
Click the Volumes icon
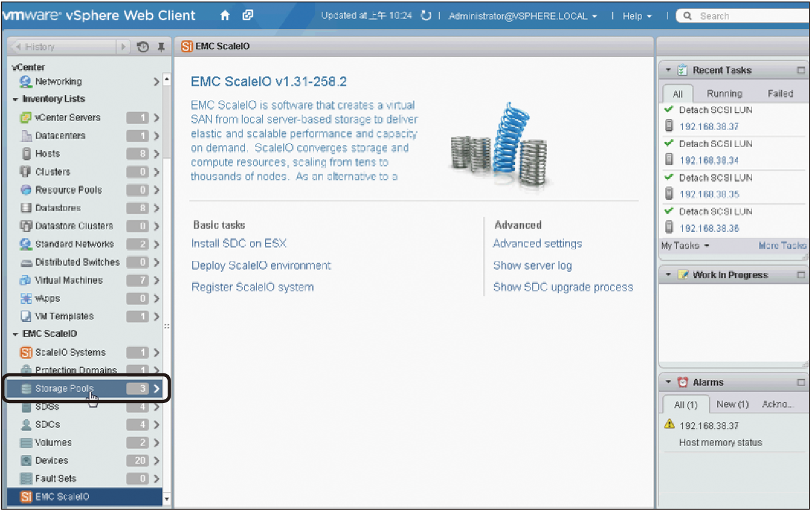[26, 443]
